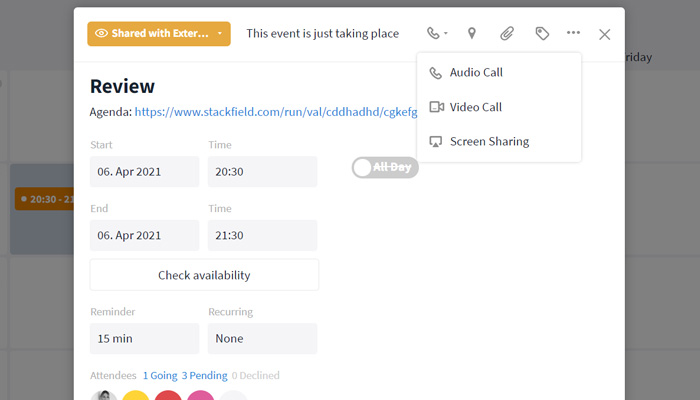Viewport: 700px width, 400px height.
Task: Toggle the All Day switch
Action: tap(385, 167)
